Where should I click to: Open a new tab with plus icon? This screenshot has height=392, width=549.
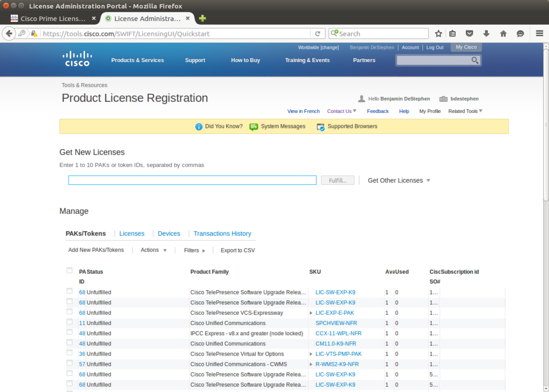[202, 19]
